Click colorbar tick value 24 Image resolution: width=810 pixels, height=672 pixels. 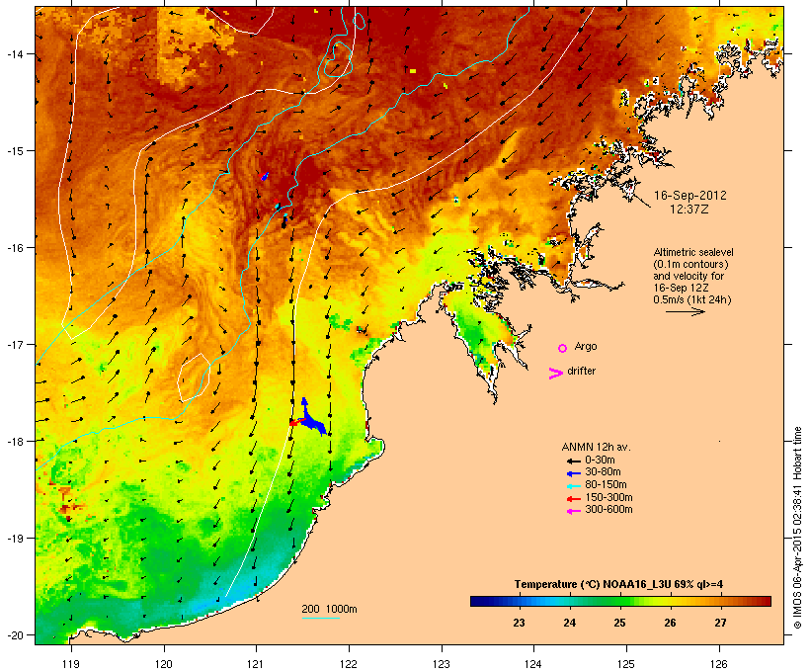tap(569, 623)
